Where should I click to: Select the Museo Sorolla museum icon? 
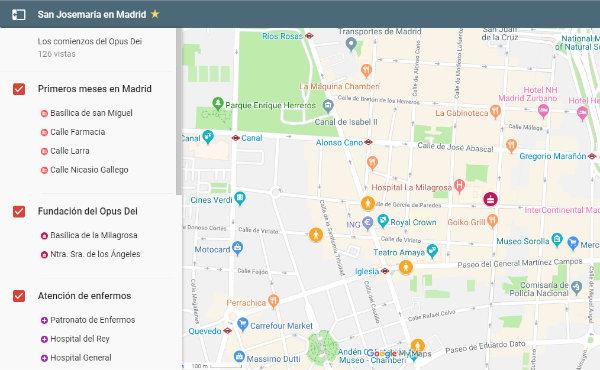point(557,240)
